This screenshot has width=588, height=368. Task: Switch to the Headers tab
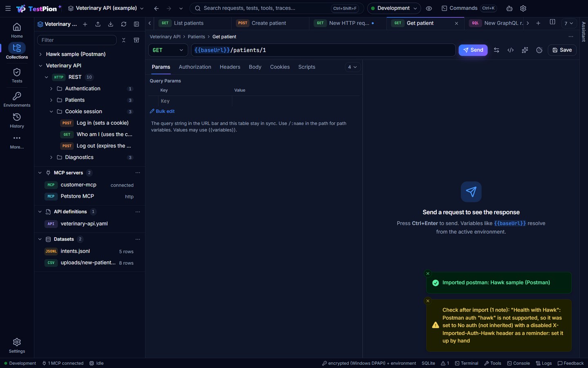click(230, 67)
